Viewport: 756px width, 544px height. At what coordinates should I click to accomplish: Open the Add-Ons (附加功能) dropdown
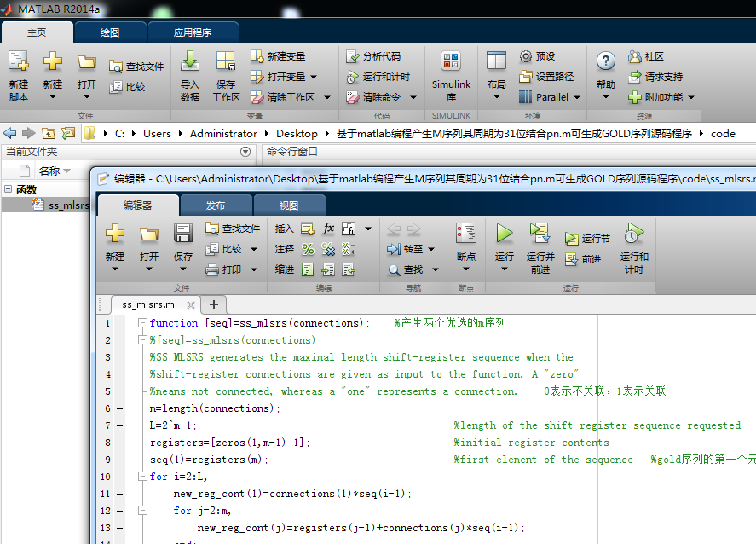(x=691, y=97)
